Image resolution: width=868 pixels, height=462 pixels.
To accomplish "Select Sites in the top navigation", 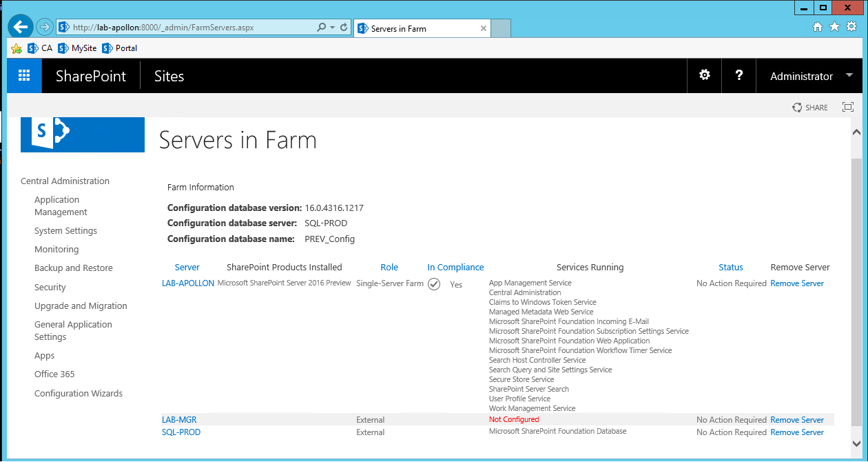I will pos(169,76).
